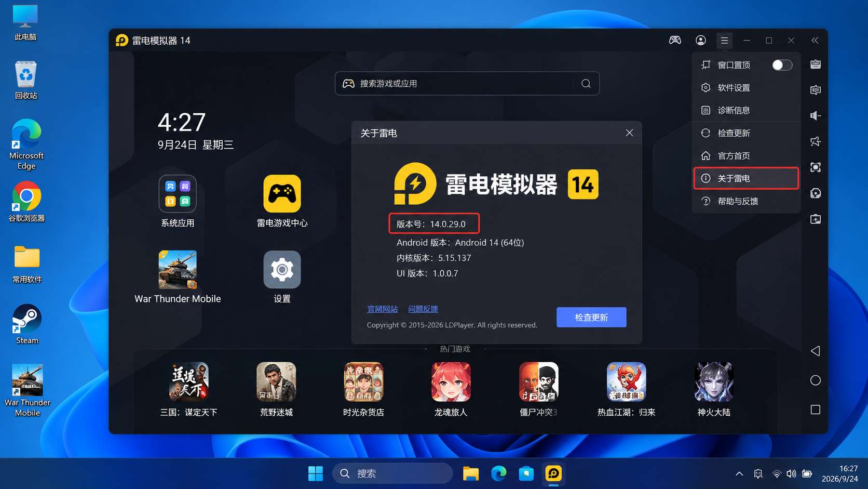
Task: Show hidden tray icons chevron
Action: coord(739,473)
